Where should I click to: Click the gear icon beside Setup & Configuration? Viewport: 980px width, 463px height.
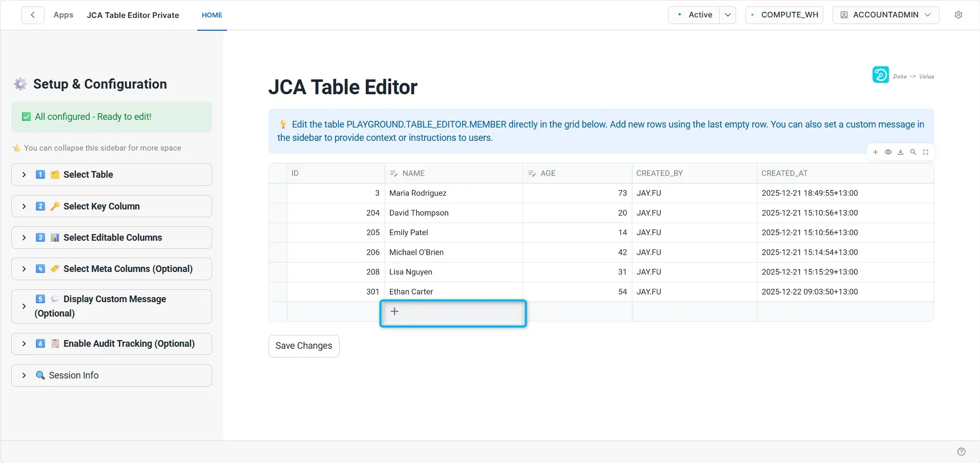[x=20, y=83]
